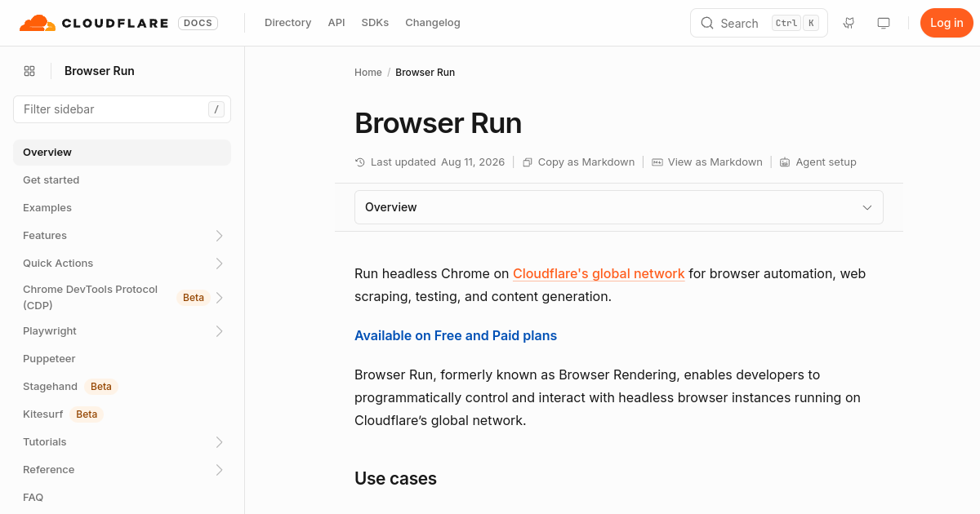Go to Home breadcrumb

(368, 73)
